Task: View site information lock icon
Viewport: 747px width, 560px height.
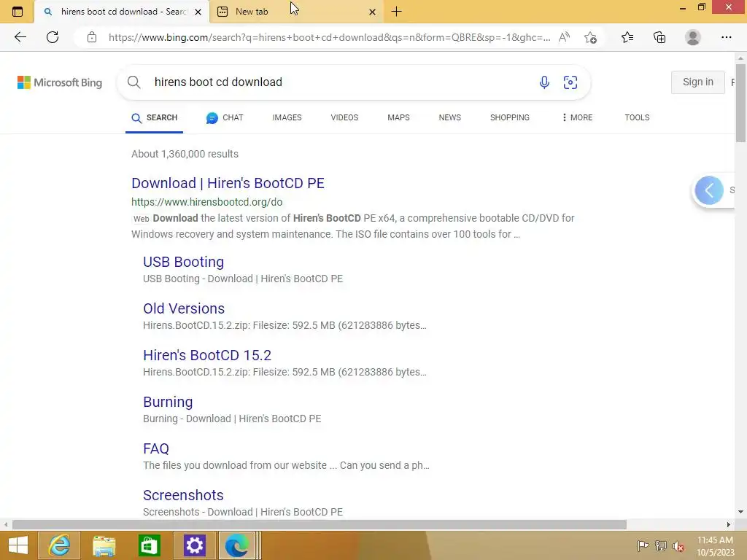Action: pyautogui.click(x=92, y=37)
